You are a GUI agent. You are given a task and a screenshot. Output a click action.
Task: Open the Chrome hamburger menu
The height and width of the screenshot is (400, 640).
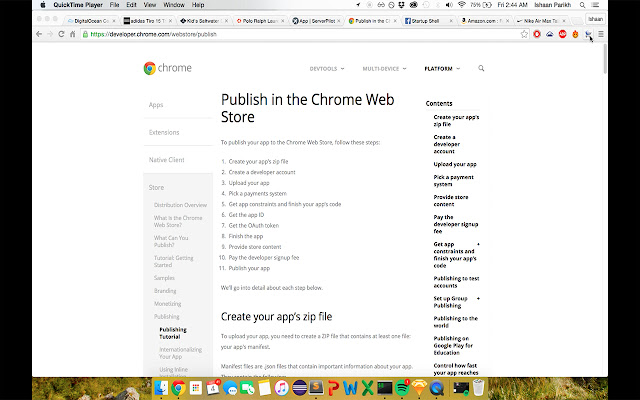point(601,34)
